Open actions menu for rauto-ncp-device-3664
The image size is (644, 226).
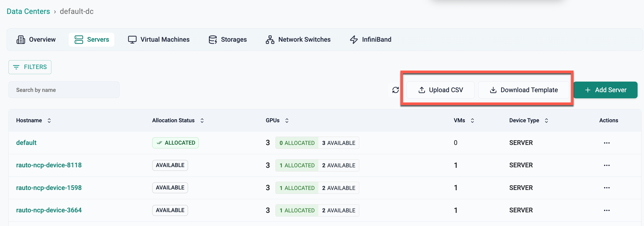pyautogui.click(x=607, y=210)
